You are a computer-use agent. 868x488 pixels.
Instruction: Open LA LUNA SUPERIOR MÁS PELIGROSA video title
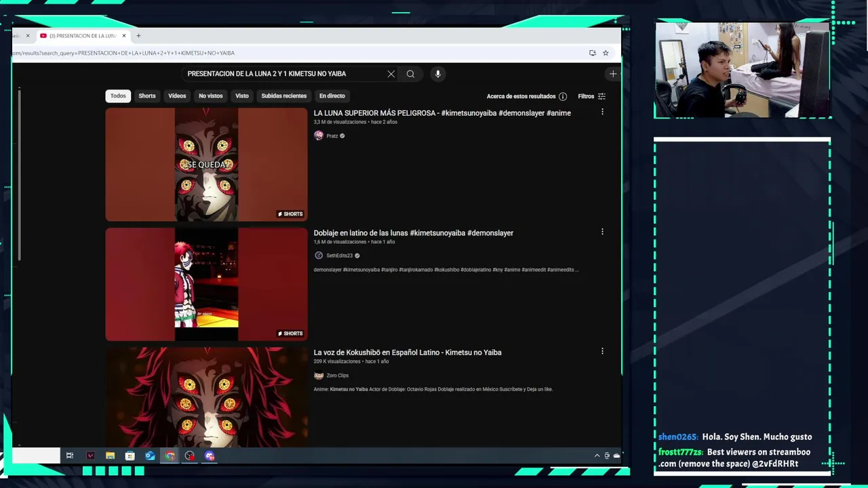[x=442, y=113]
